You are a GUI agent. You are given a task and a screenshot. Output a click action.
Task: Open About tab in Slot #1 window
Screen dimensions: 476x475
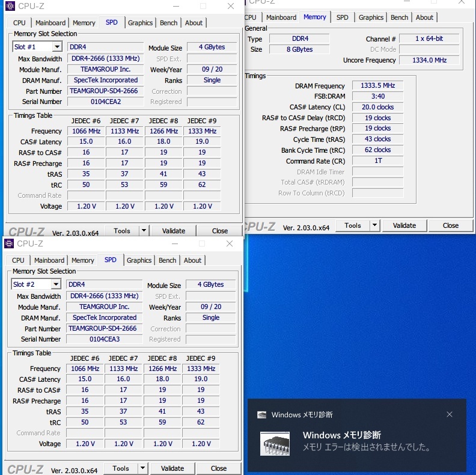coord(194,23)
